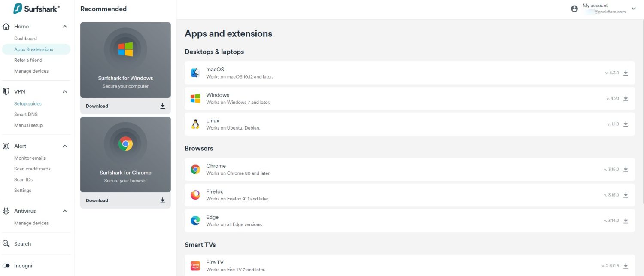Click the download icon for macOS
644x276 pixels.
626,73
